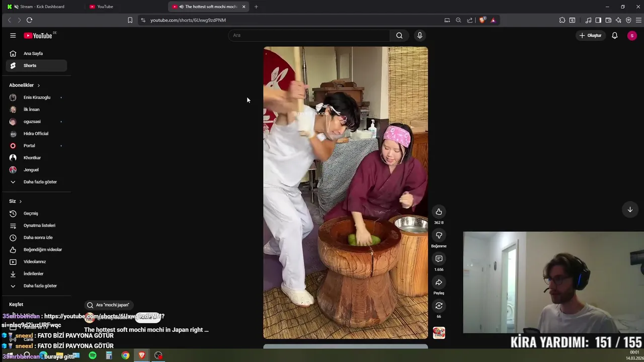Viewport: 644px width, 362px height.
Task: Open the browser main menu
Action: click(x=638, y=20)
